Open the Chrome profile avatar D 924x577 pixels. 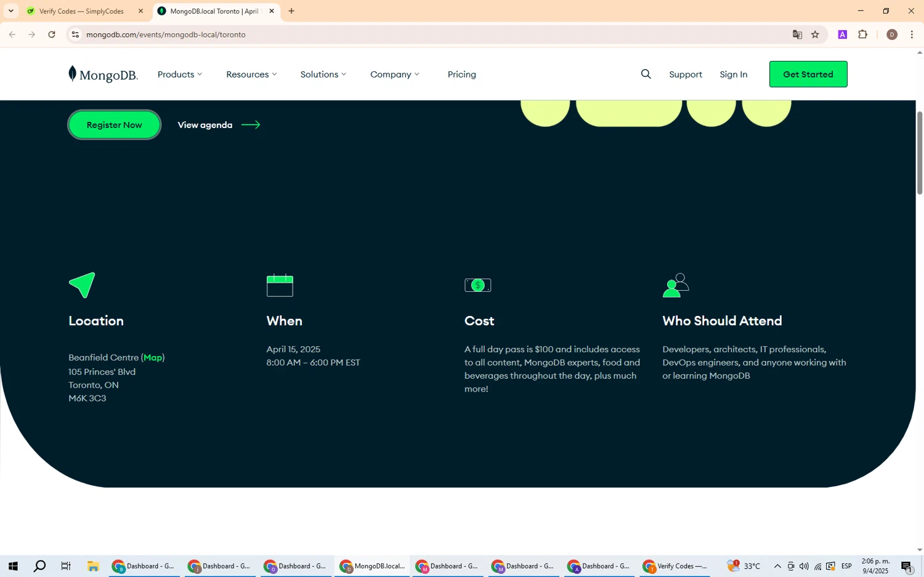tap(891, 34)
